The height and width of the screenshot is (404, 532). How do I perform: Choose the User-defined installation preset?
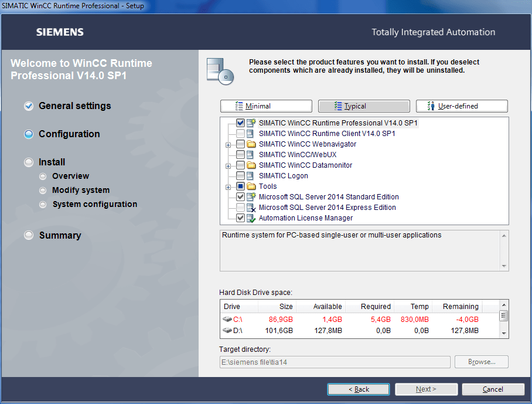pos(462,106)
